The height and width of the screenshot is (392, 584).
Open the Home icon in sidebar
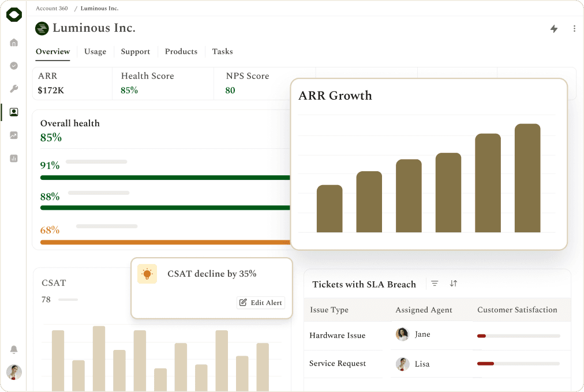coord(14,43)
